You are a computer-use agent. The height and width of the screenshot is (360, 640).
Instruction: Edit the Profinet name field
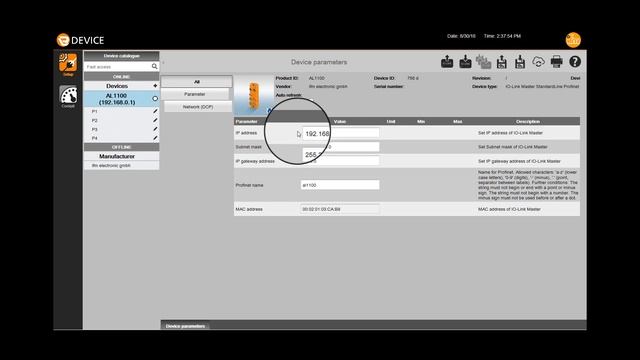click(340, 185)
